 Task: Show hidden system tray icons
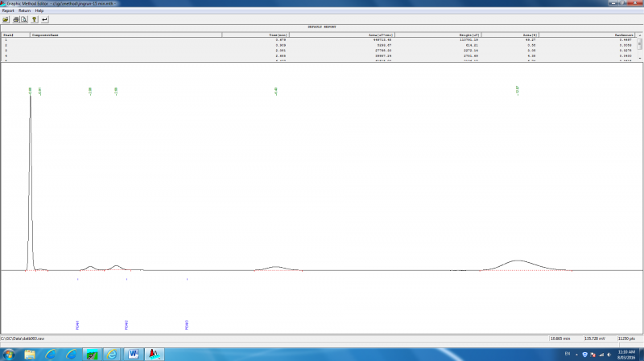[576, 355]
